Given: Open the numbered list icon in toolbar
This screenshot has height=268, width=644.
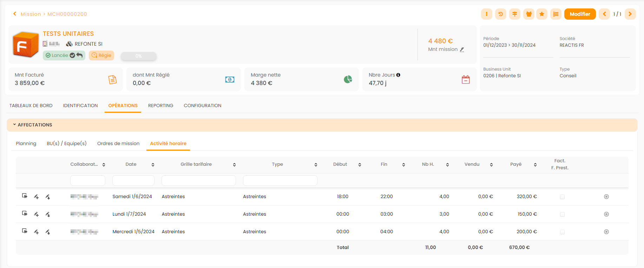Looking at the screenshot, I should (556, 14).
